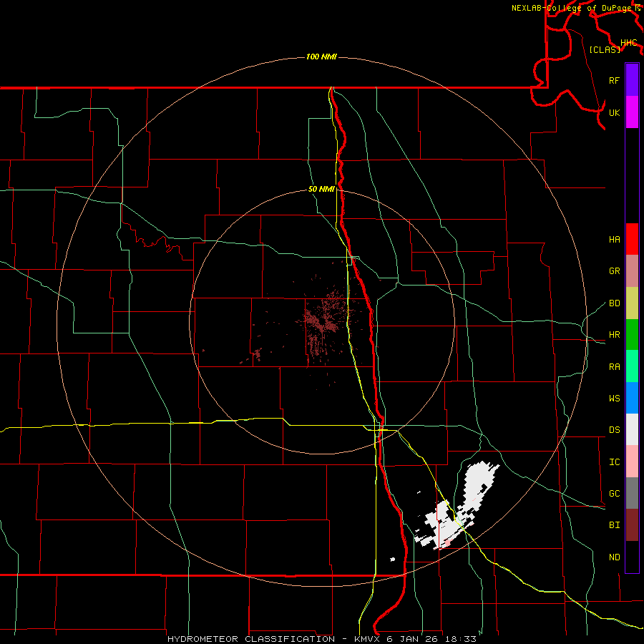644x644 pixels.
Task: Click the 50 NMI range ring label
Action: tap(321, 189)
